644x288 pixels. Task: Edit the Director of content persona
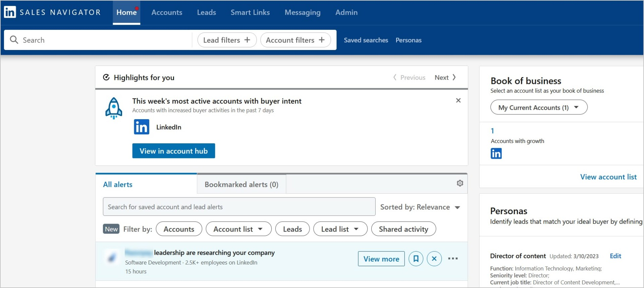[x=615, y=256]
